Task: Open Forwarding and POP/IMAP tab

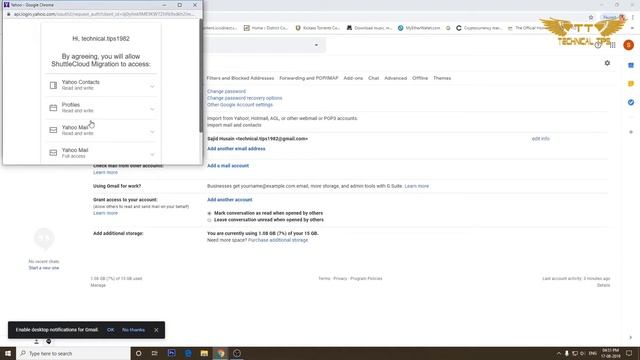Action: (309, 78)
